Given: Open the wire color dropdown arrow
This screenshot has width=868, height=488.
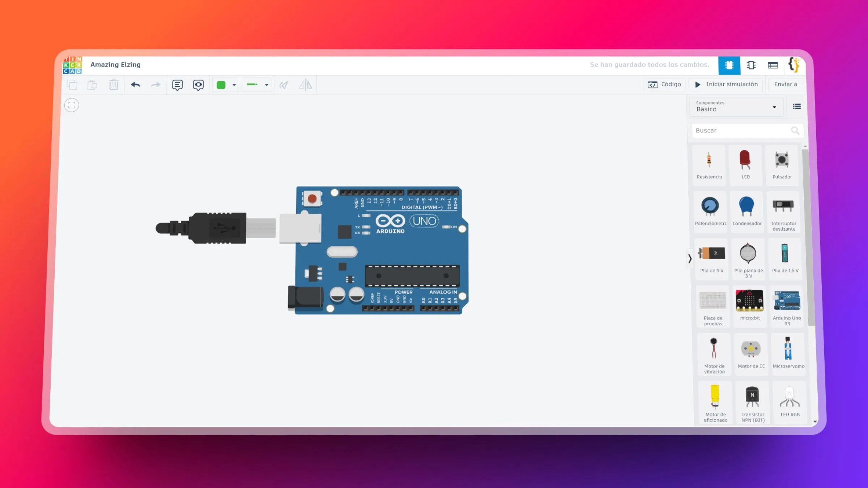Looking at the screenshot, I should click(234, 85).
